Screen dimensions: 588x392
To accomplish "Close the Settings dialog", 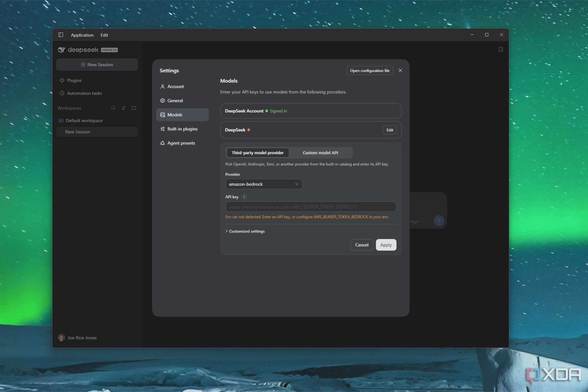I will (400, 71).
